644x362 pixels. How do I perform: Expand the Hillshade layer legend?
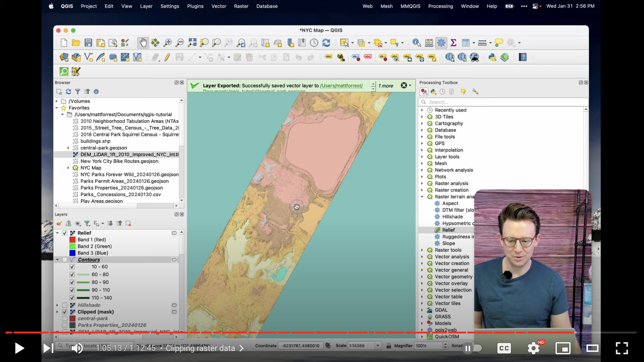point(57,305)
